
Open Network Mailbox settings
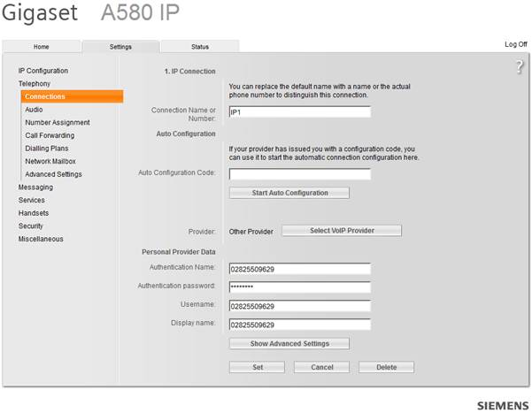(x=50, y=161)
